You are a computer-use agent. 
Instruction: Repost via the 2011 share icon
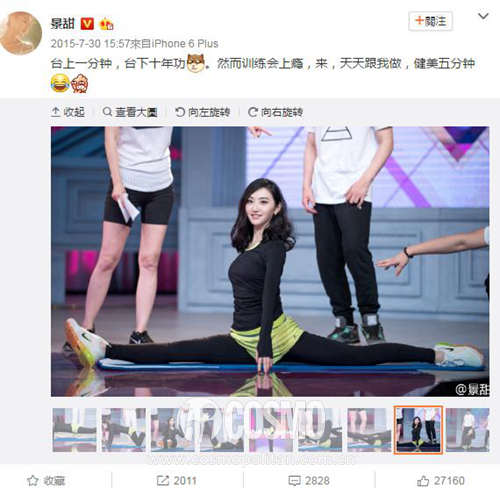(x=177, y=480)
